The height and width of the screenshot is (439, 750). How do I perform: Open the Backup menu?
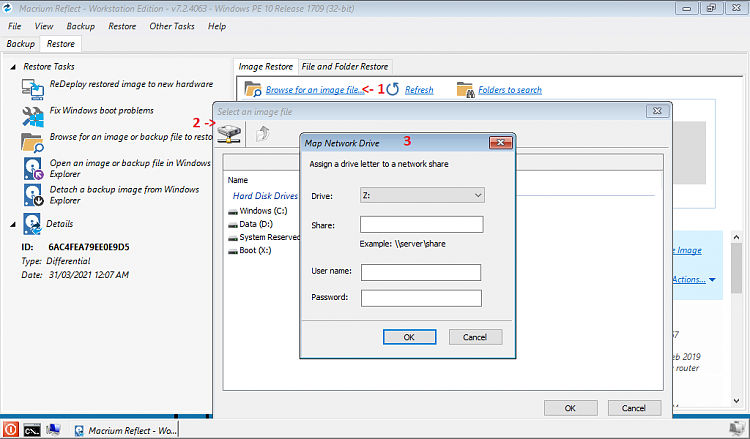(80, 26)
